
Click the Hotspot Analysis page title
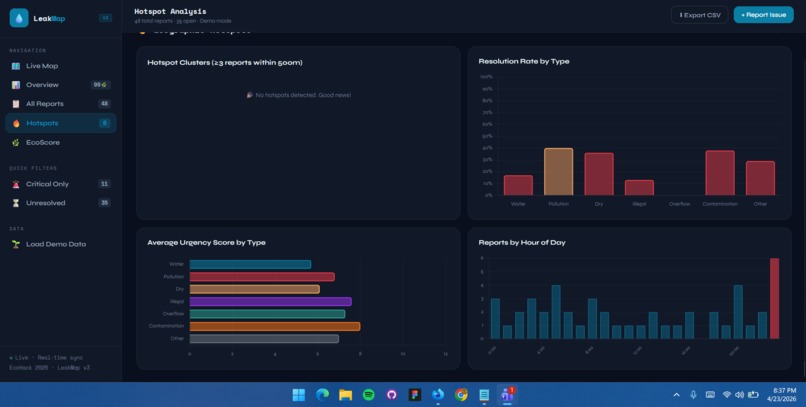170,11
